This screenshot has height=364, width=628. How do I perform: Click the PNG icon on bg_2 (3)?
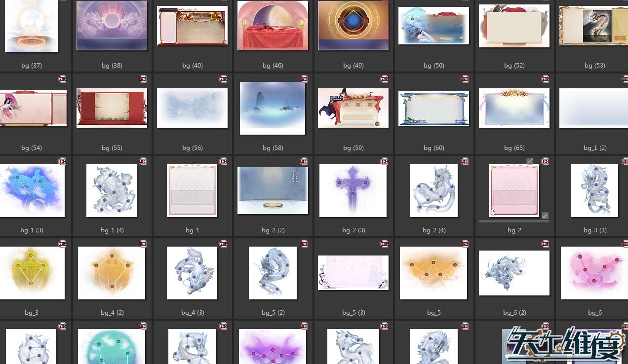tap(384, 161)
